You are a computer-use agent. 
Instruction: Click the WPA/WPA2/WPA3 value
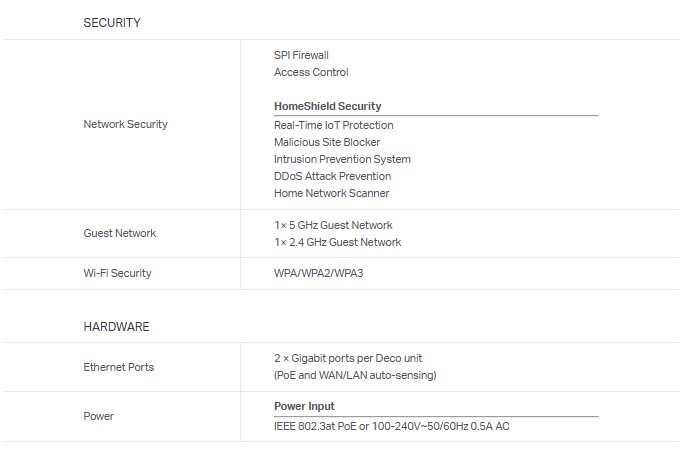tap(318, 273)
